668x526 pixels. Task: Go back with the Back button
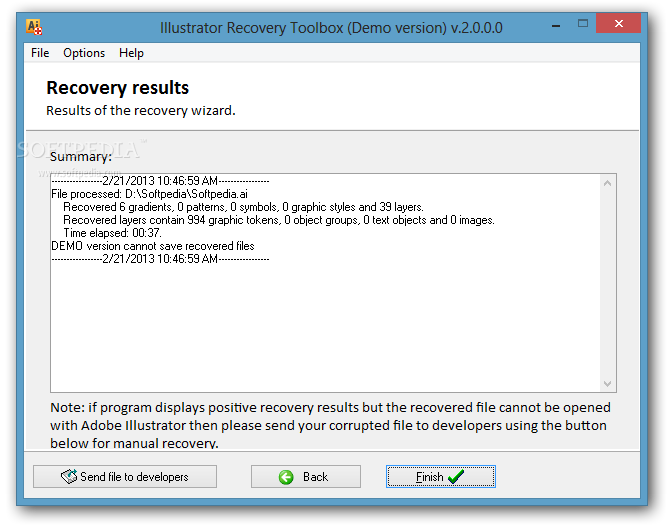click(305, 477)
